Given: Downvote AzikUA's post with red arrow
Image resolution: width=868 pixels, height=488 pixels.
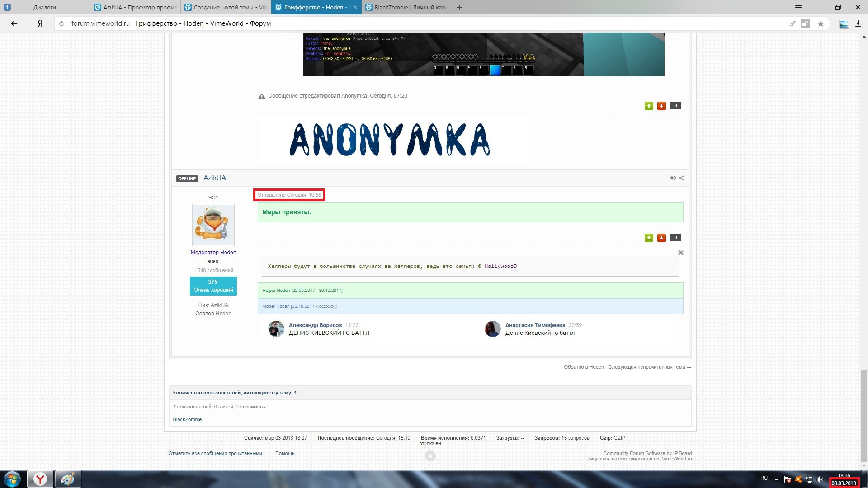Looking at the screenshot, I should pos(661,238).
